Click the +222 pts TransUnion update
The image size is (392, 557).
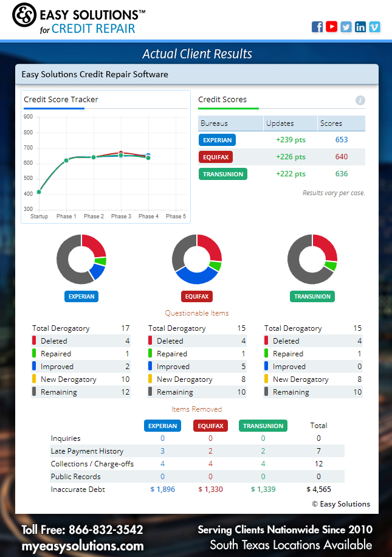pos(291,174)
